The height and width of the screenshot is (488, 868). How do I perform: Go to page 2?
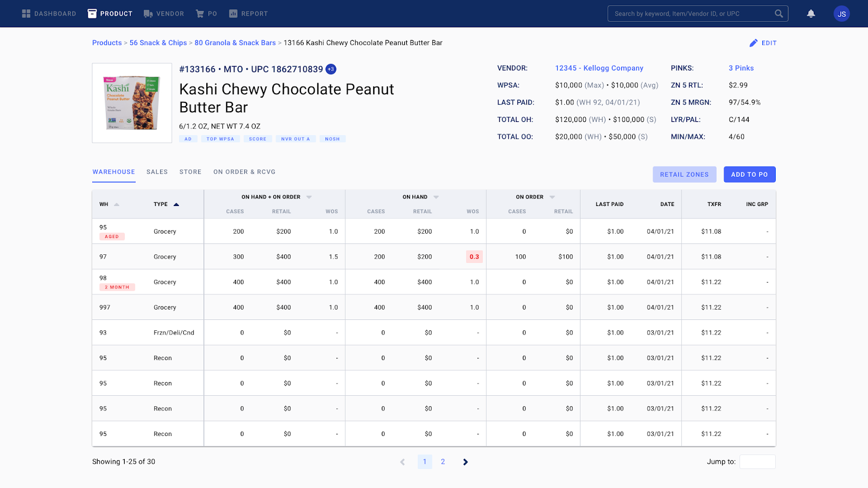[443, 462]
